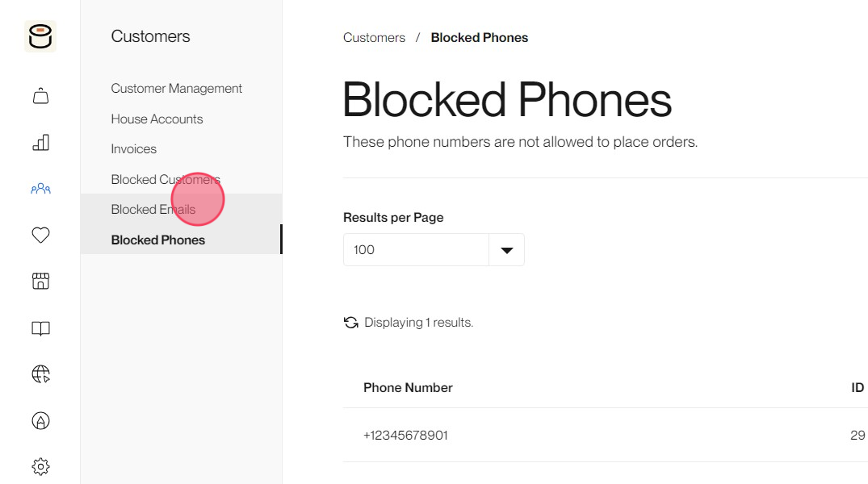
Task: Open the circled letter A icon
Action: (x=40, y=421)
